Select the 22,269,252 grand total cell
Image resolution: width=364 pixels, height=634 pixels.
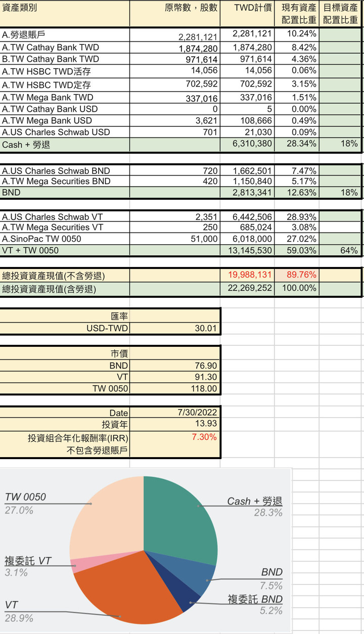[x=247, y=289]
